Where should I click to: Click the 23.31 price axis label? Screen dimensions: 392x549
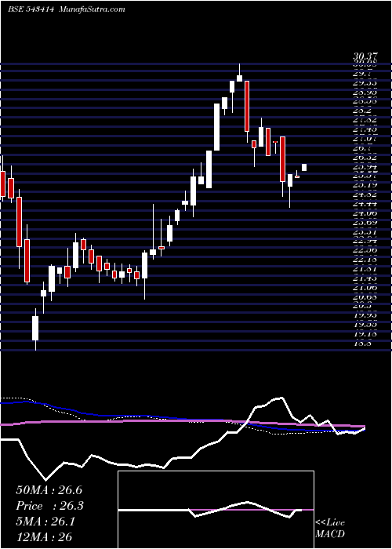(365, 231)
